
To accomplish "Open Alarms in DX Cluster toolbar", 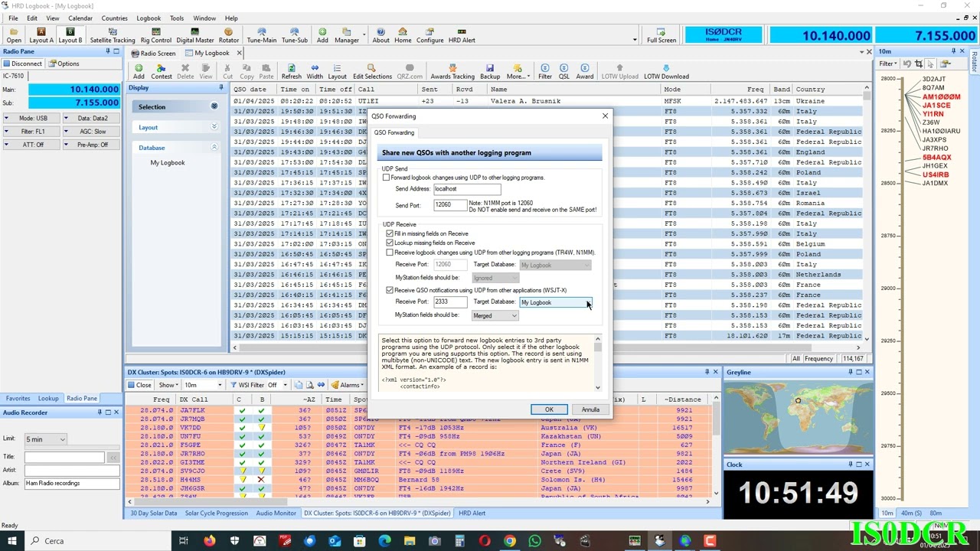I will tap(349, 385).
